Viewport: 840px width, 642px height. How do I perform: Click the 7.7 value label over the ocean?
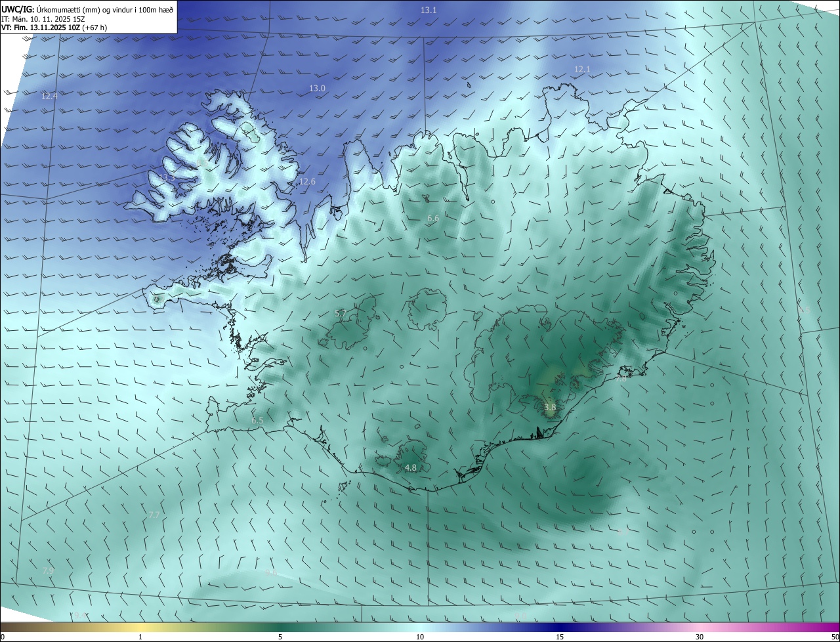click(x=154, y=515)
